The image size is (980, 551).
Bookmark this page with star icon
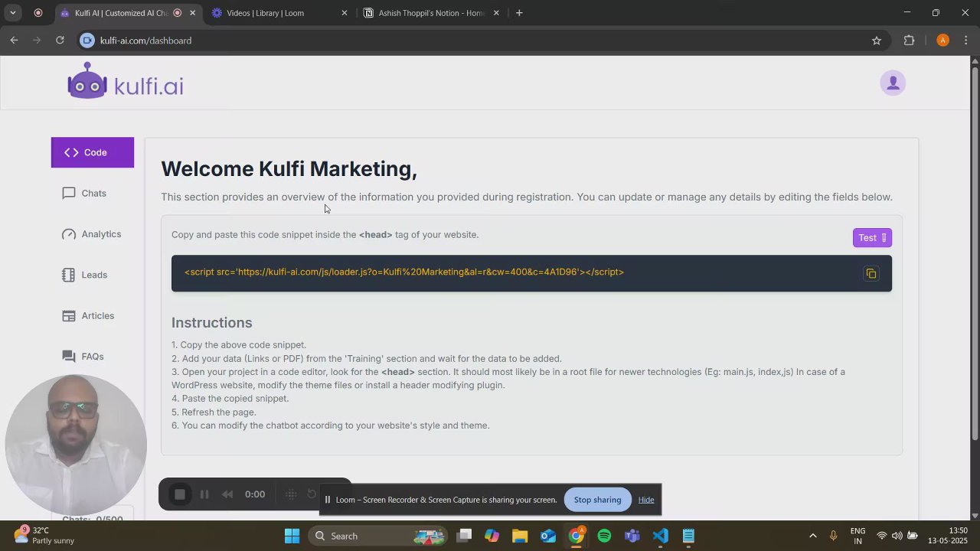[877, 41]
